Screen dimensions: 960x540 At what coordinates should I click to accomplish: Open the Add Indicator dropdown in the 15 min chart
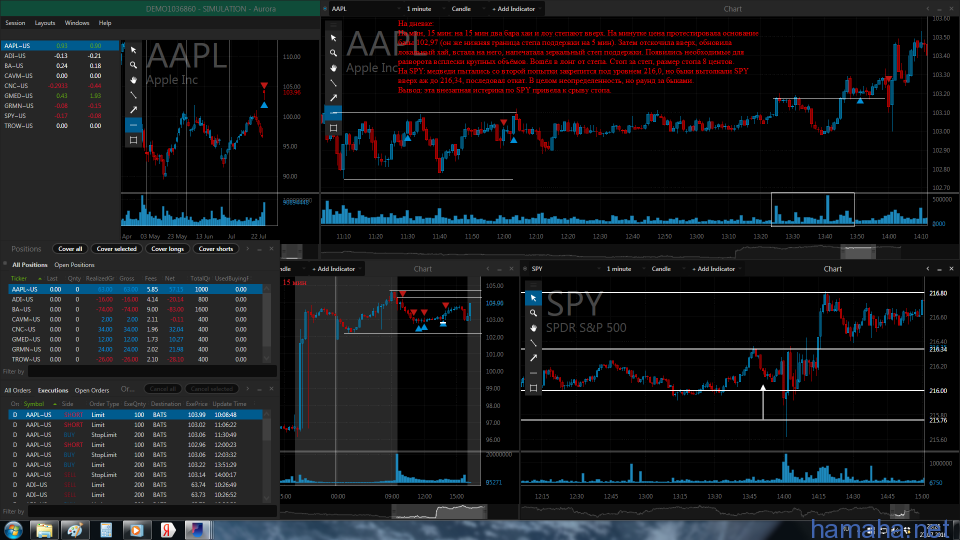click(336, 269)
